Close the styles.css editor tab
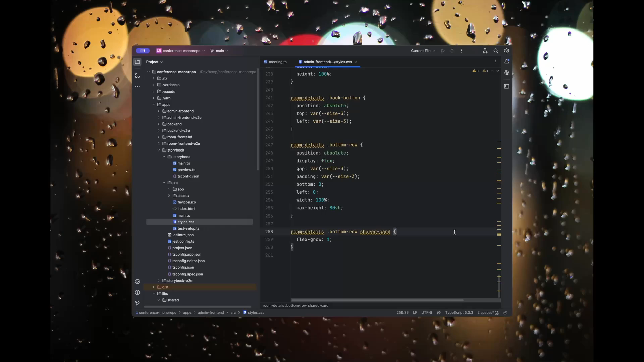The image size is (644, 362). (356, 62)
